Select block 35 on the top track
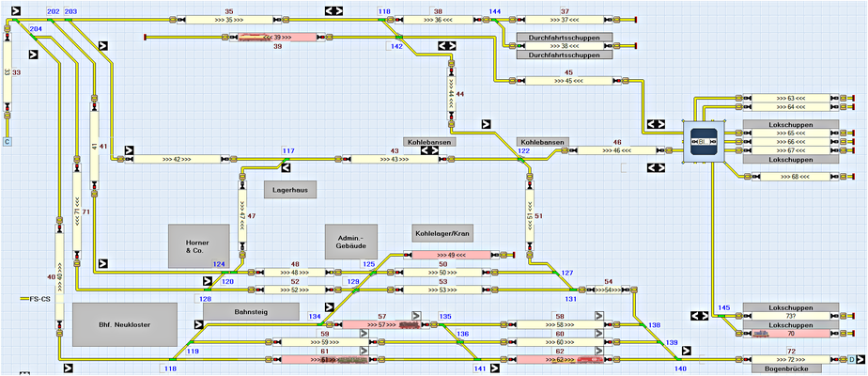This screenshot has height=376, width=868. (230, 20)
